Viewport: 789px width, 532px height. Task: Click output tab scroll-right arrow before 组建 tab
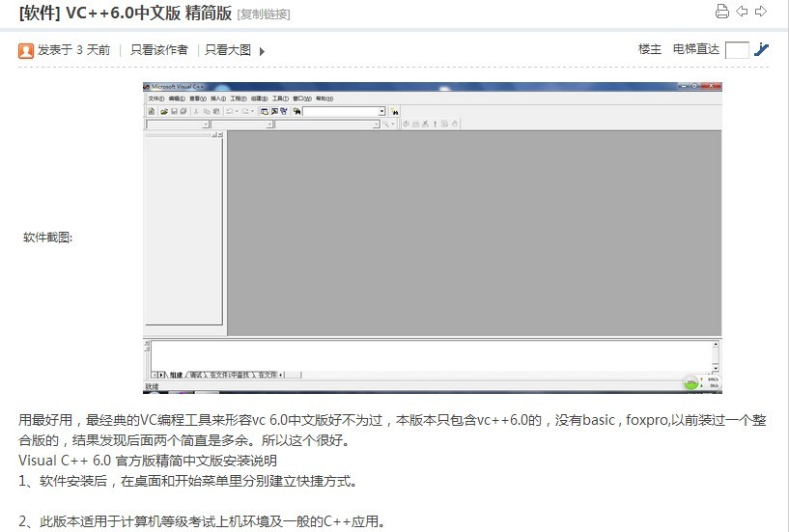161,375
